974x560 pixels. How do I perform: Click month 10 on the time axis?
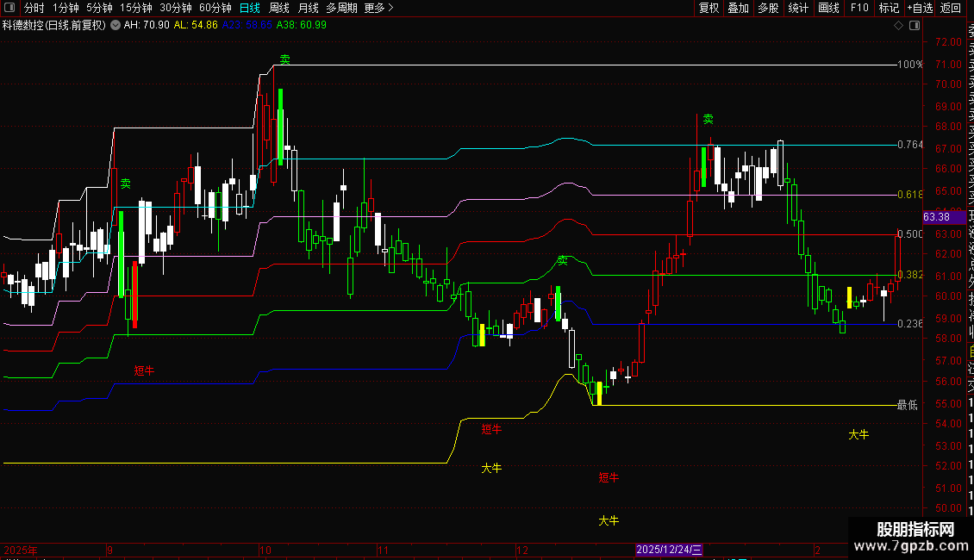pos(265,550)
